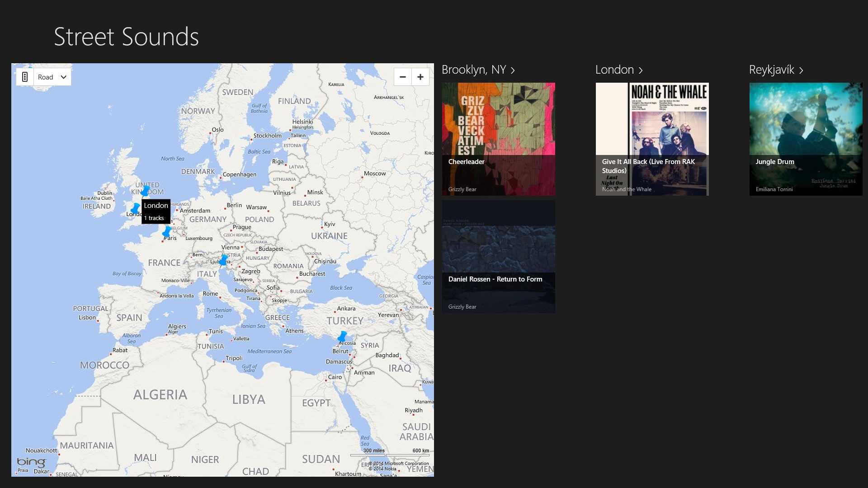Expand the Brooklyn, NY section chevron
This screenshot has width=868, height=488.
513,70
